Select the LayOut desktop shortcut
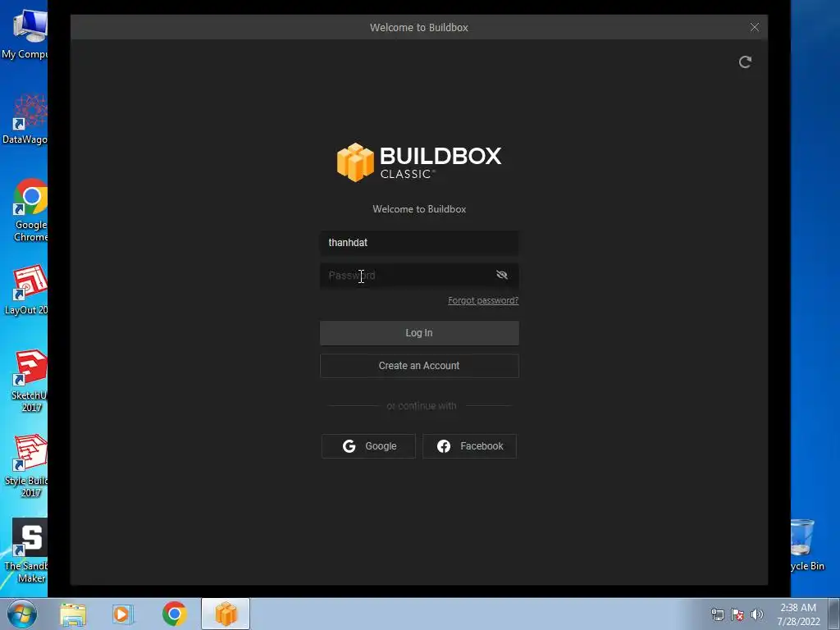This screenshot has height=630, width=840. [x=25, y=290]
